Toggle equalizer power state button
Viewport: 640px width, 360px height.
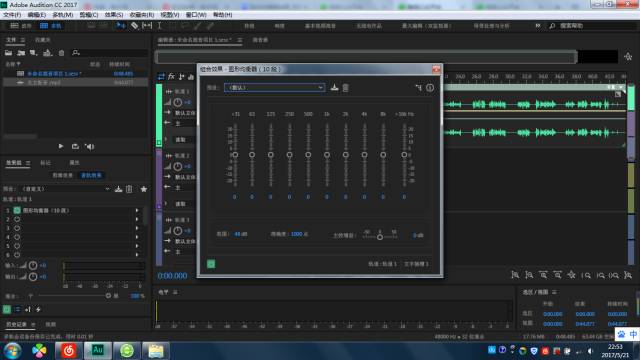(x=211, y=264)
